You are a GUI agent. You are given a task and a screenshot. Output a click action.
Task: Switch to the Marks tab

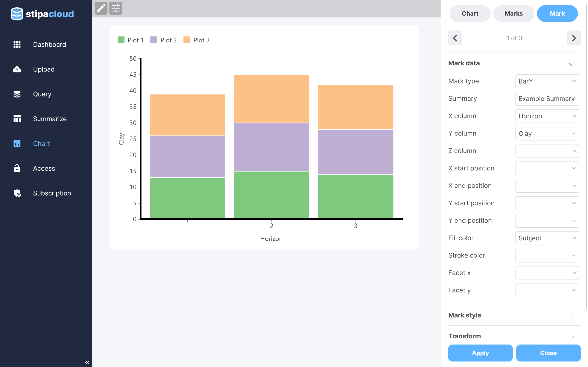[x=513, y=14]
